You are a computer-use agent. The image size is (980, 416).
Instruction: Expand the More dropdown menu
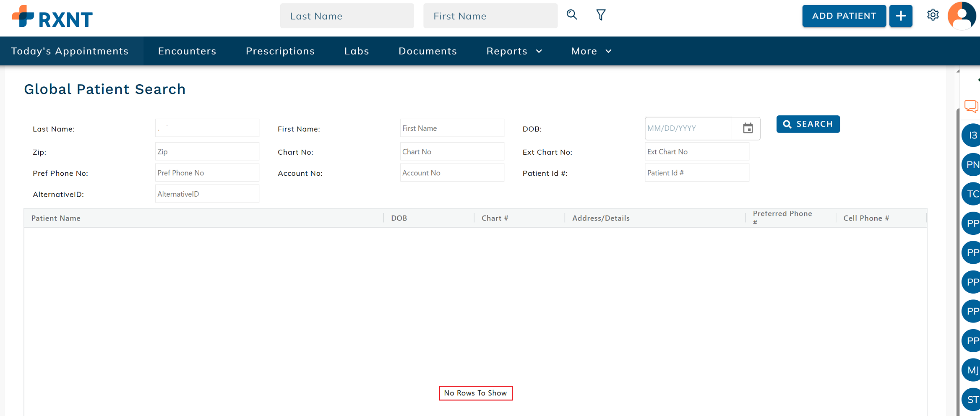(591, 51)
